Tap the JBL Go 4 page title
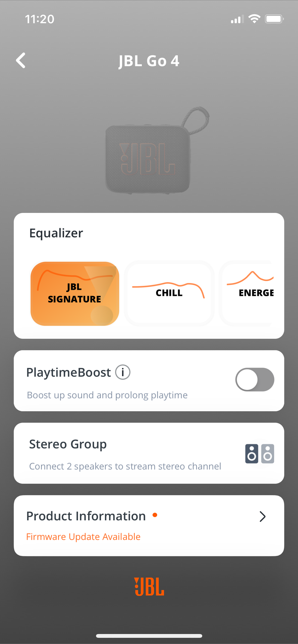The width and height of the screenshot is (298, 644). 149,61
